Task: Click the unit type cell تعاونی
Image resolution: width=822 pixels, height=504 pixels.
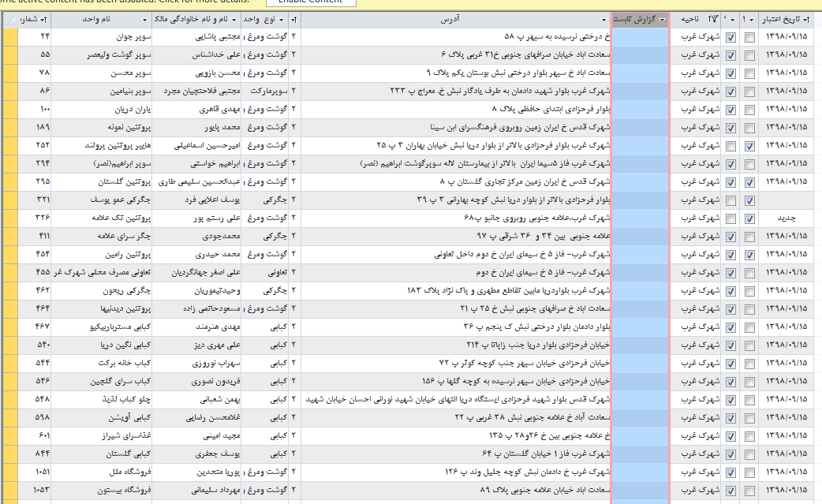Action: click(x=265, y=272)
